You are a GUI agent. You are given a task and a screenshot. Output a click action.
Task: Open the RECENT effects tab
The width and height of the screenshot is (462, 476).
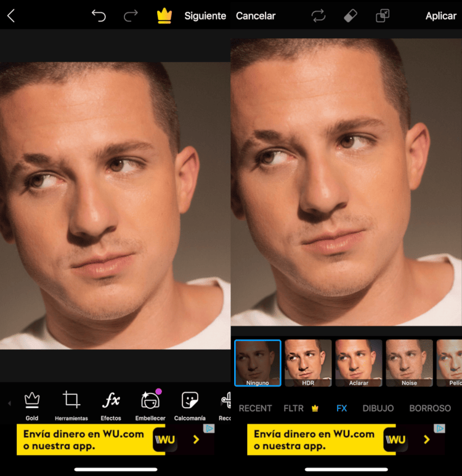pos(255,408)
